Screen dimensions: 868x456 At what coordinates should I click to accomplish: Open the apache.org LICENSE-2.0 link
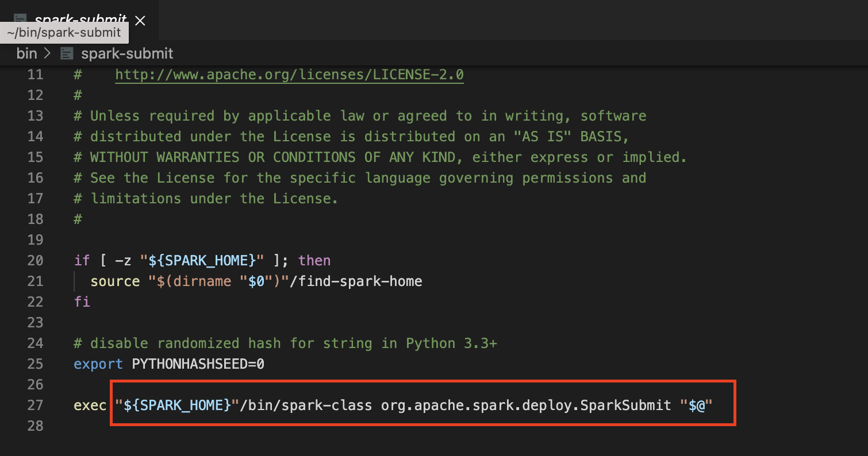pyautogui.click(x=289, y=75)
